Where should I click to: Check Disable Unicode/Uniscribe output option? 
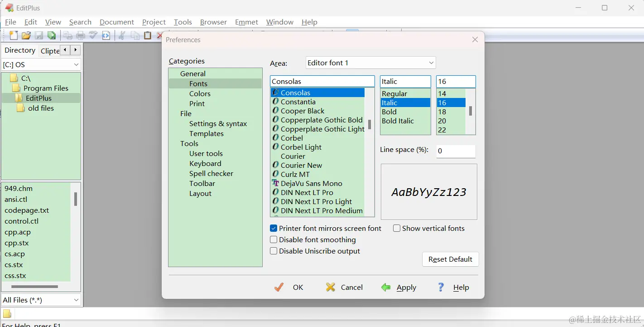(x=274, y=251)
